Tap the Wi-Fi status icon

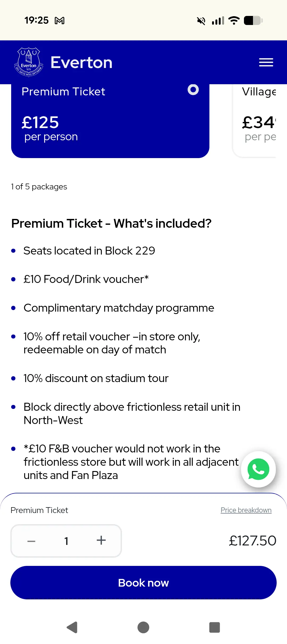(234, 20)
